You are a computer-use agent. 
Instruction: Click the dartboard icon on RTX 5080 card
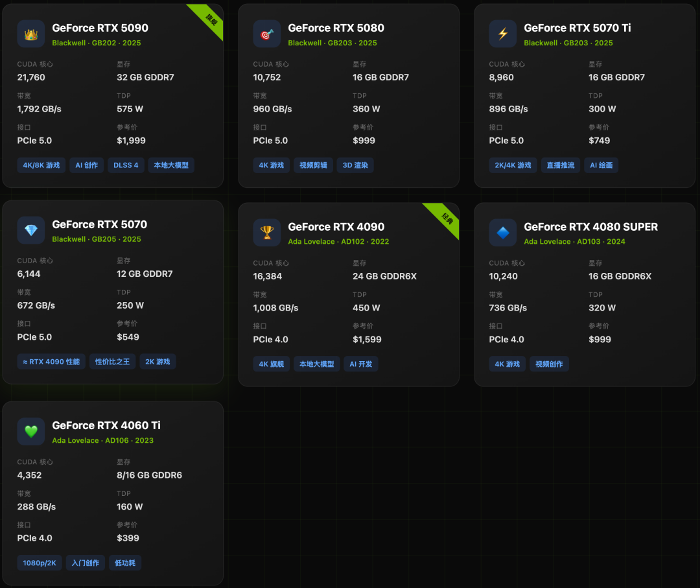tap(266, 34)
